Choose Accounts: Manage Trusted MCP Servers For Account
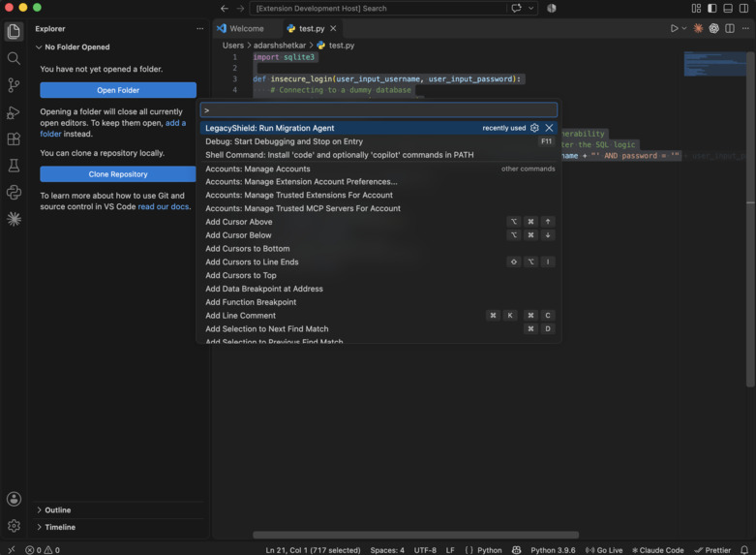The width and height of the screenshot is (756, 555). pyautogui.click(x=378, y=208)
